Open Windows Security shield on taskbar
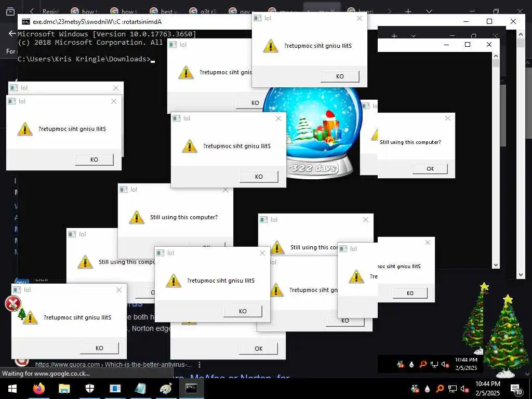Screen dimensions: 532x399 pos(89,389)
